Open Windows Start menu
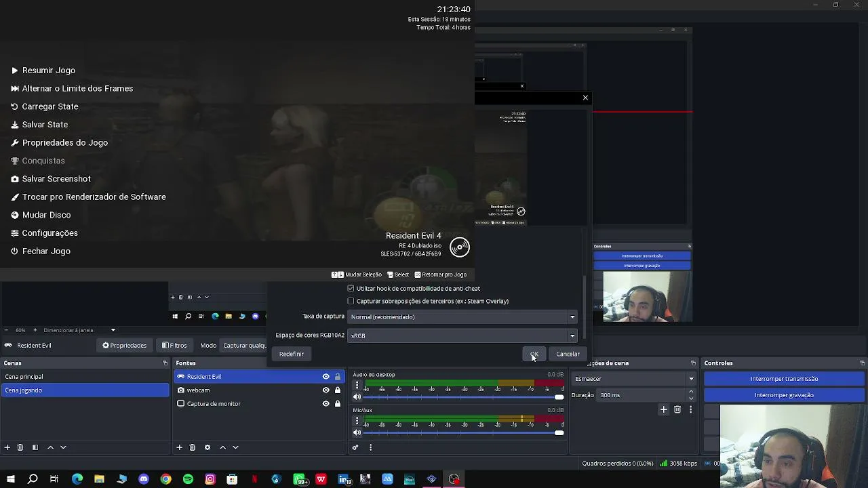 click(11, 479)
